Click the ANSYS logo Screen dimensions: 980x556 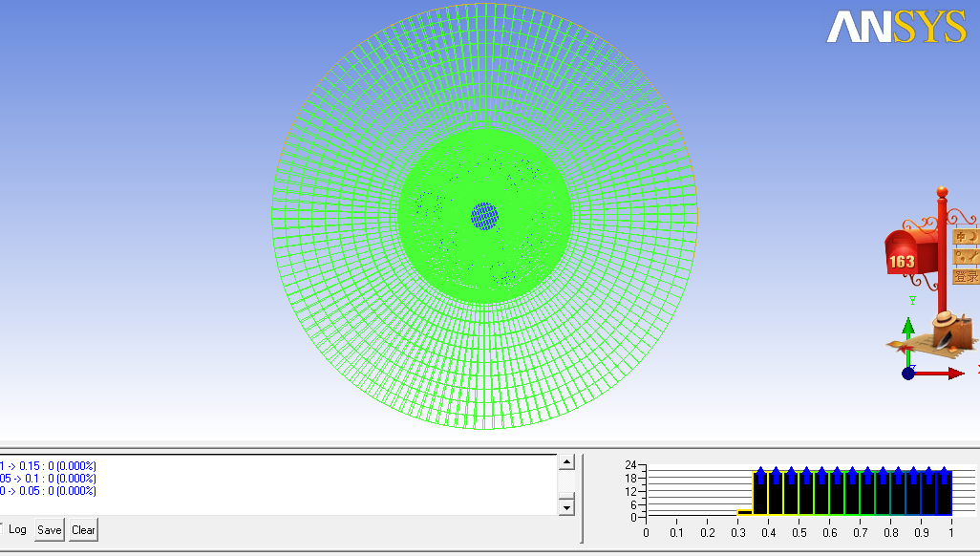click(896, 28)
